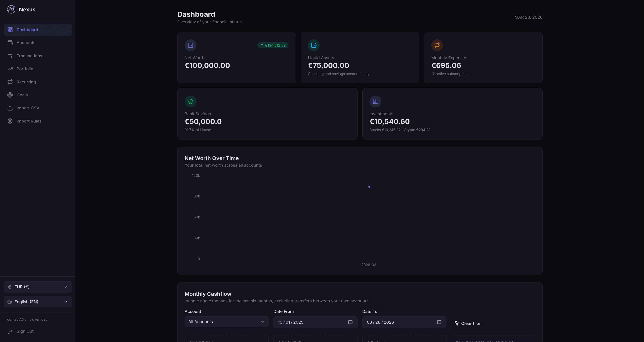
Task: Open the All Accounts dropdown
Action: [226, 322]
